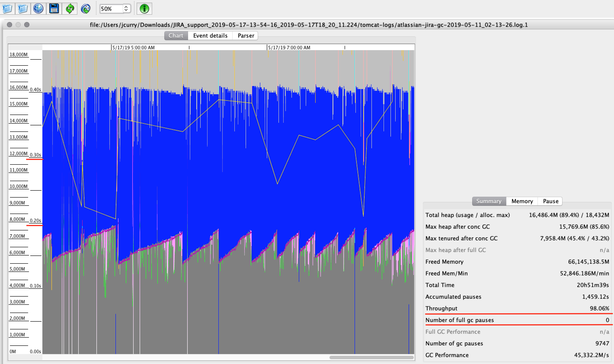Close the GC log document window
This screenshot has height=364, width=614.
[10, 24]
